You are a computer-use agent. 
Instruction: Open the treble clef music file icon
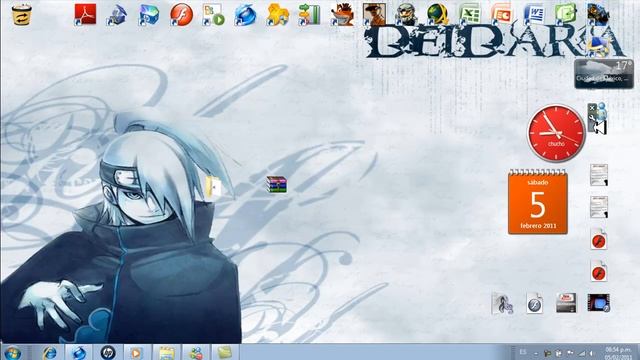502,304
